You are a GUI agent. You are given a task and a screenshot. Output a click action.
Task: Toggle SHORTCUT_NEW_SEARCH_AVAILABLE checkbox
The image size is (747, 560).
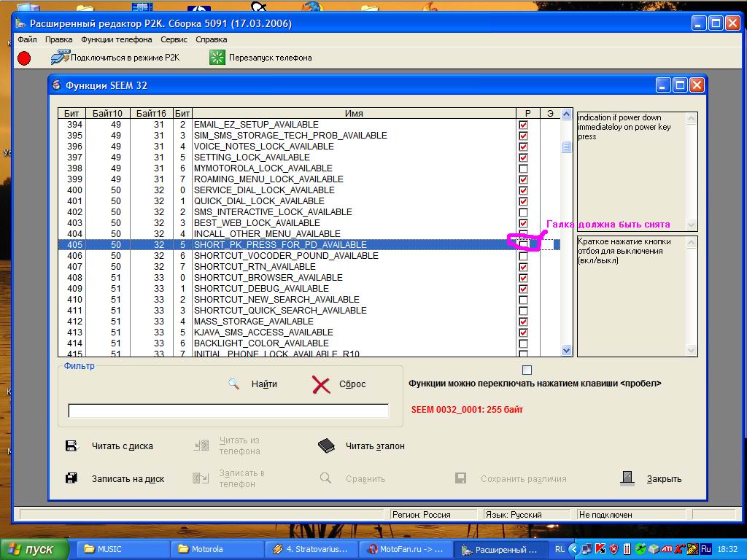[x=523, y=300]
